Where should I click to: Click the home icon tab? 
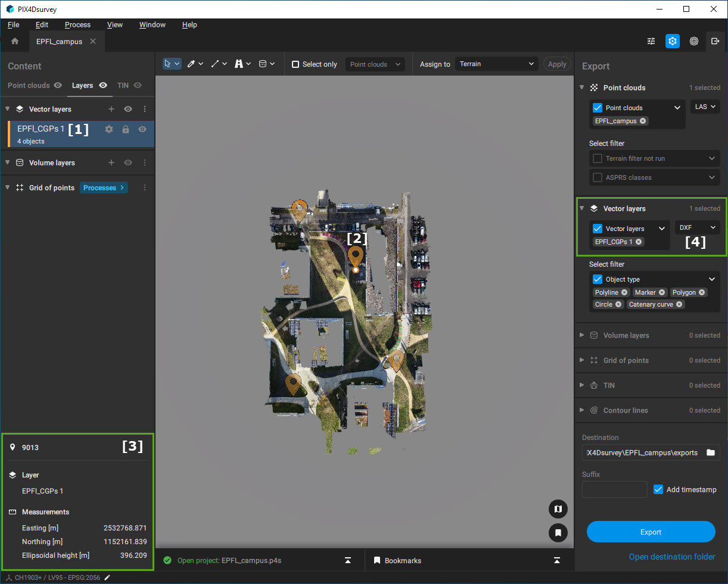pyautogui.click(x=15, y=42)
